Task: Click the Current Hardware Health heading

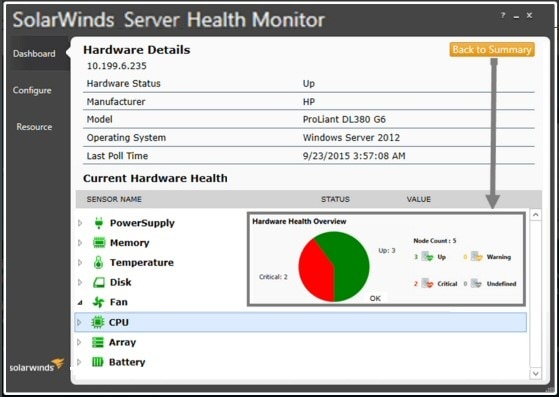Action: coord(155,178)
